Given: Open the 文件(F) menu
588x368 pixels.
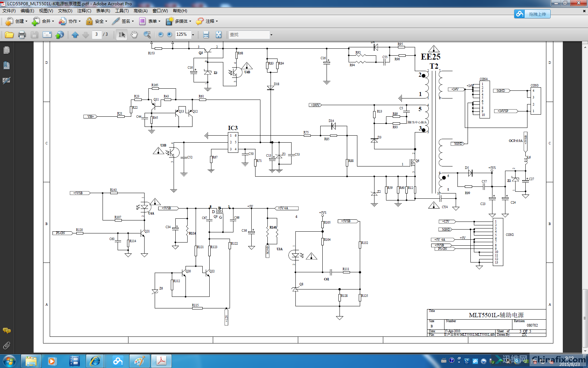Looking at the screenshot, I should pos(9,11).
